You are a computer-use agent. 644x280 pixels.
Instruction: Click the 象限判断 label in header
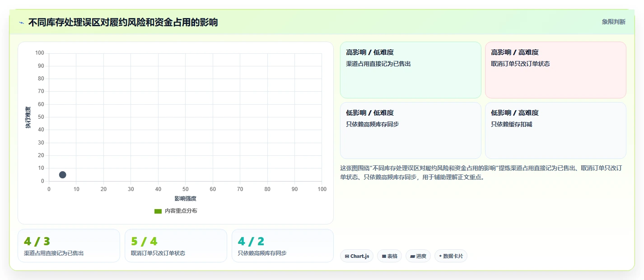(614, 22)
